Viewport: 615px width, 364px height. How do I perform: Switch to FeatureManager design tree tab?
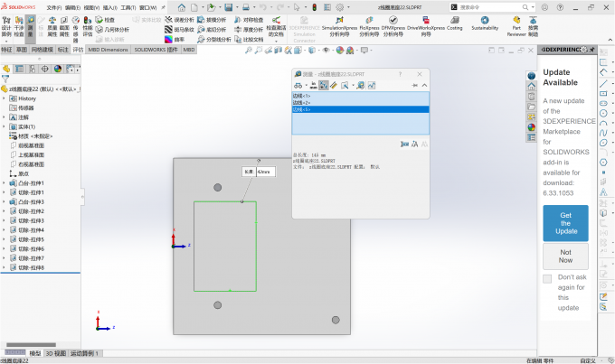click(x=6, y=69)
